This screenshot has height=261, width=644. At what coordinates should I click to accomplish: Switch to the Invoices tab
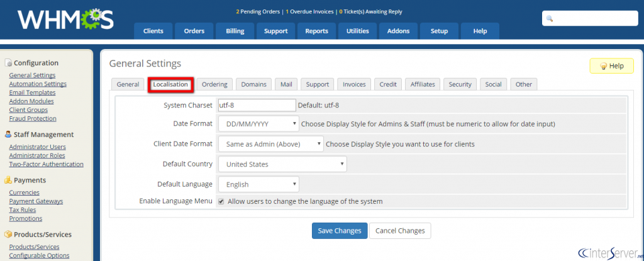[354, 84]
